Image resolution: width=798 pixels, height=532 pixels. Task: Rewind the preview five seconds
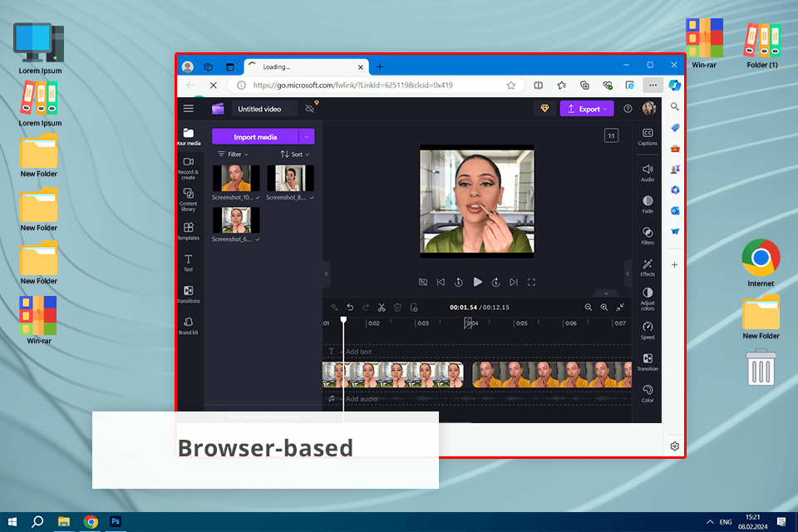click(x=459, y=282)
